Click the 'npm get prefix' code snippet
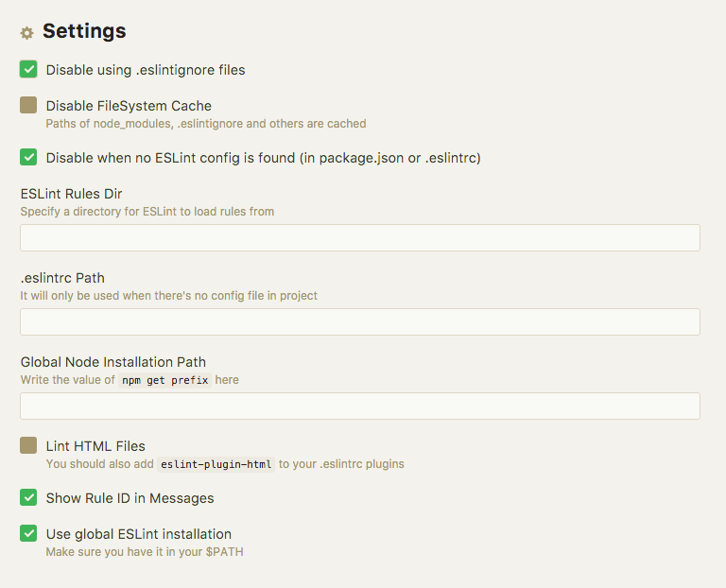 pos(164,380)
